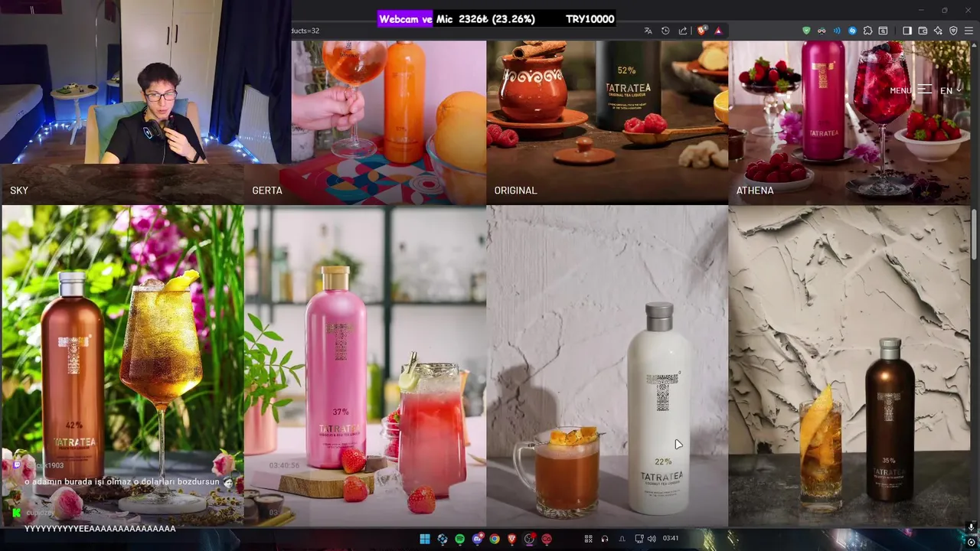Screen dimensions: 980x551
Task: Open Spotify from the taskbar
Action: (x=459, y=539)
